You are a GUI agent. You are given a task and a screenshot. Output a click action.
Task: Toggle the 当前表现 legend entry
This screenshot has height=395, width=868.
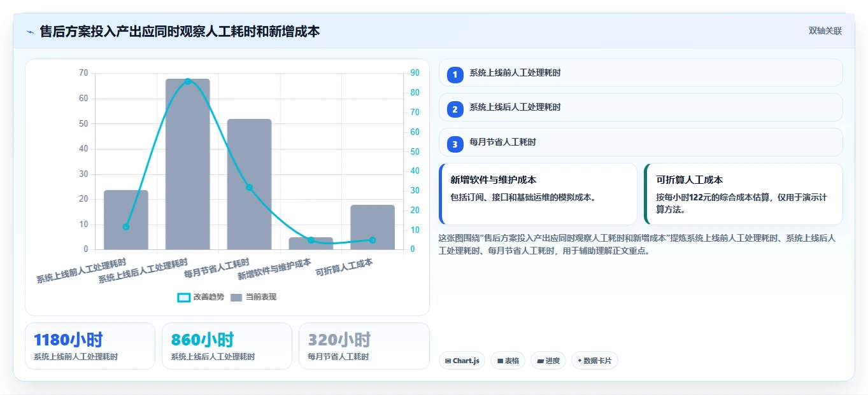253,297
